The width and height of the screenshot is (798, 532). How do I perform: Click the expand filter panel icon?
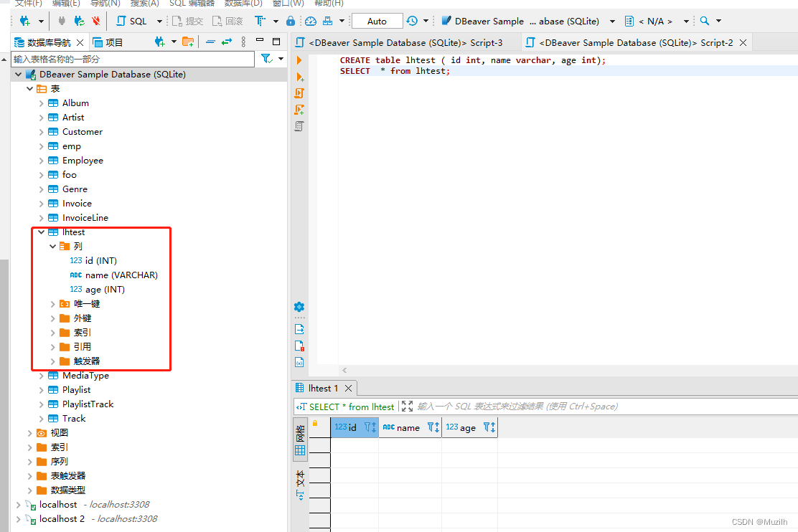[407, 406]
